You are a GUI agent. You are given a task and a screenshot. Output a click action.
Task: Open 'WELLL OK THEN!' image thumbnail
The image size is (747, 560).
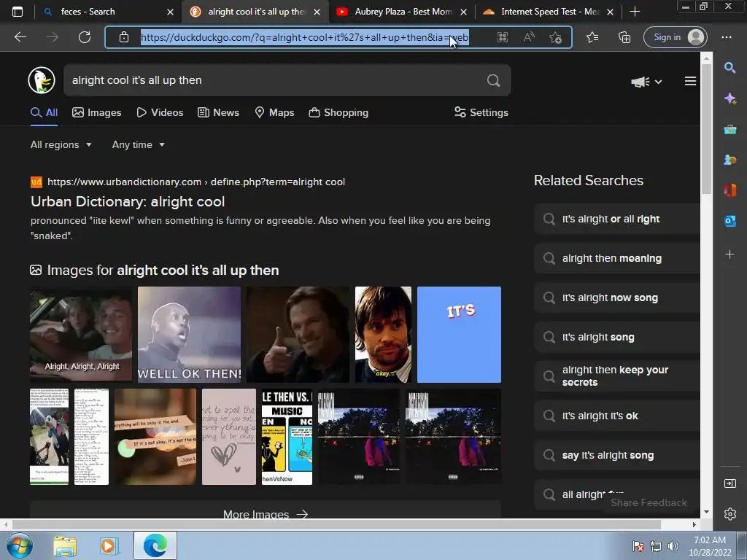pyautogui.click(x=189, y=334)
